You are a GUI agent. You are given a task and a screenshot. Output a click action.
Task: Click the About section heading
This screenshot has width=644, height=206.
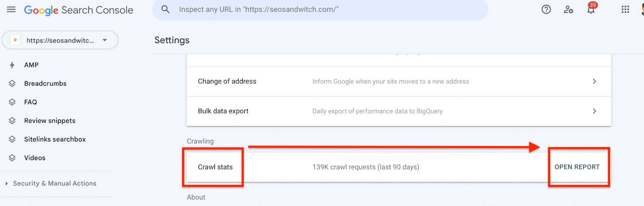196,197
